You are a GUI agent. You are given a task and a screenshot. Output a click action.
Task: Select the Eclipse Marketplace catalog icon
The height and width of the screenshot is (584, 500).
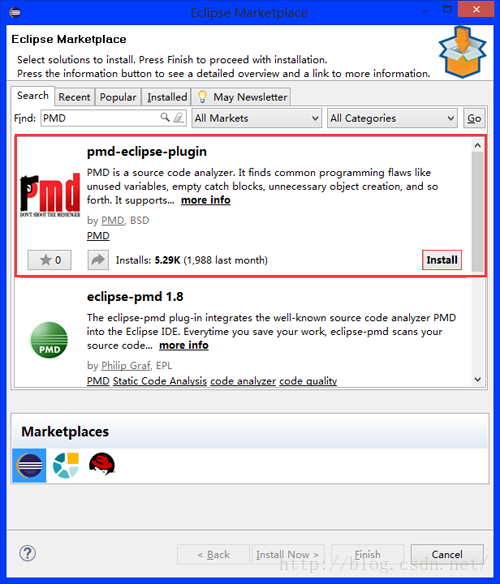29,465
